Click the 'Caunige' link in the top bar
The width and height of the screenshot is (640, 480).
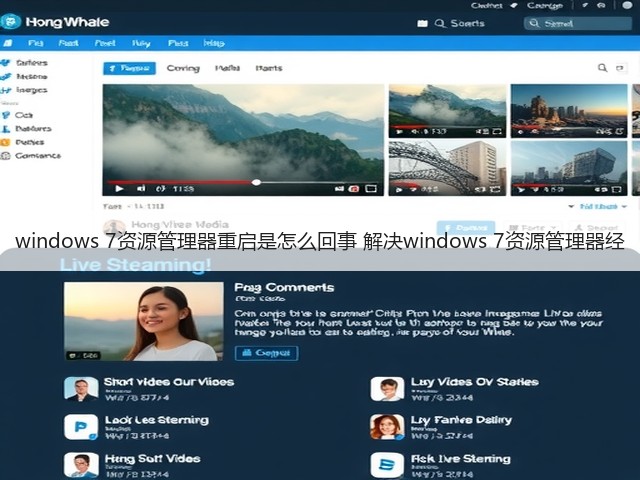pyautogui.click(x=545, y=5)
